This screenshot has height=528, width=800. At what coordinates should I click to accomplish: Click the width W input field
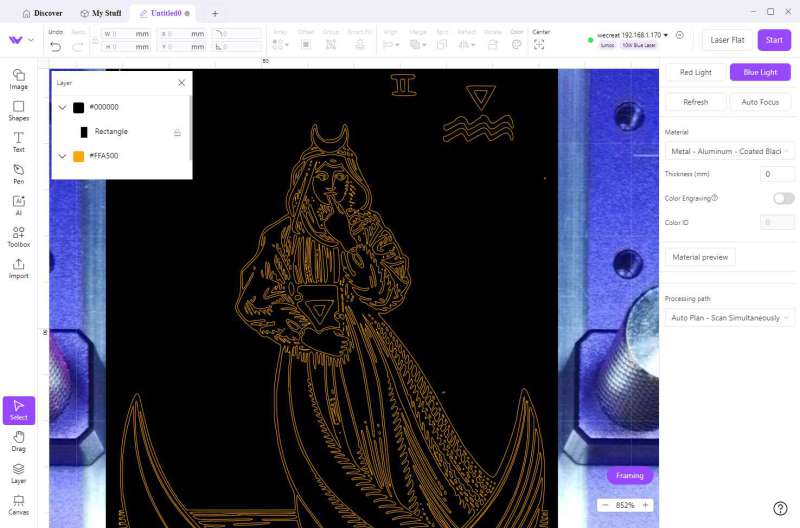click(126, 34)
